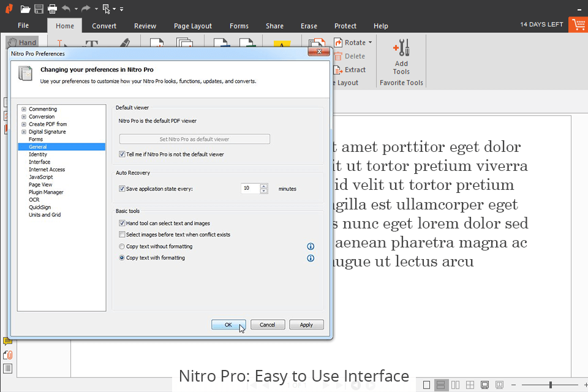The height and width of the screenshot is (392, 588).
Task: Switch to the Protect ribbon tab
Action: 345,26
